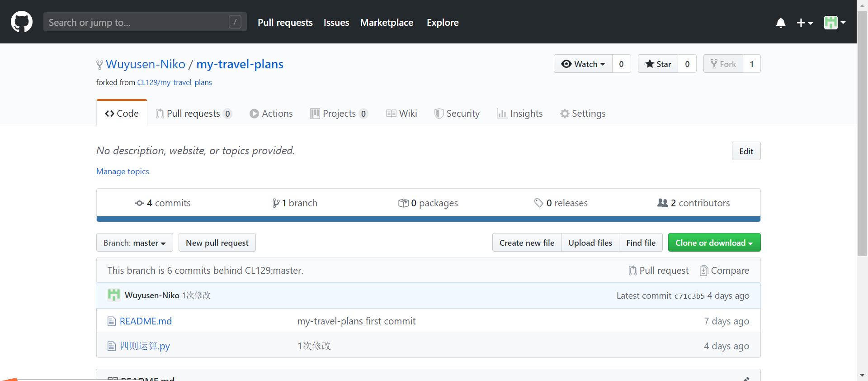Switch to the Projects tab

[339, 113]
